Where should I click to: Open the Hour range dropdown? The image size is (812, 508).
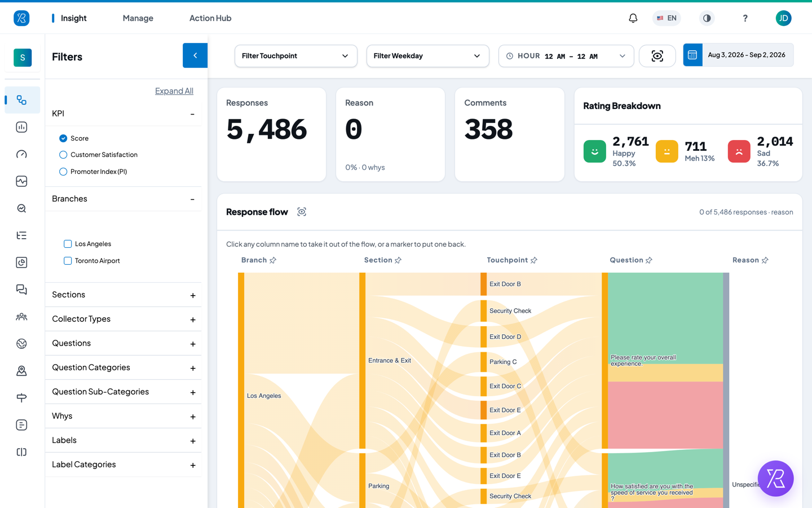click(x=566, y=56)
